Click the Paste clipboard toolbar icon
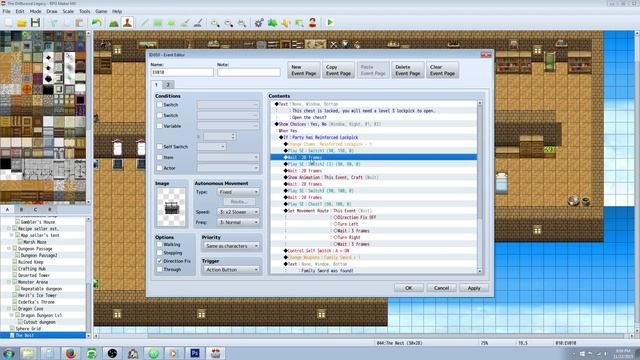This screenshot has width=640, height=360. (x=79, y=23)
